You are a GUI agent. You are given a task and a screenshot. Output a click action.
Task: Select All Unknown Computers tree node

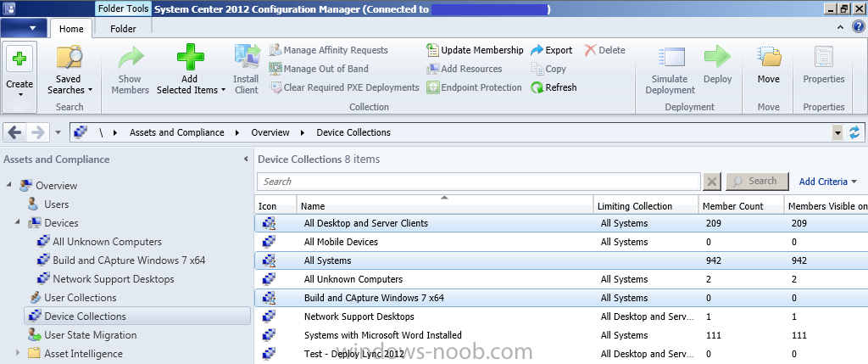pyautogui.click(x=107, y=242)
